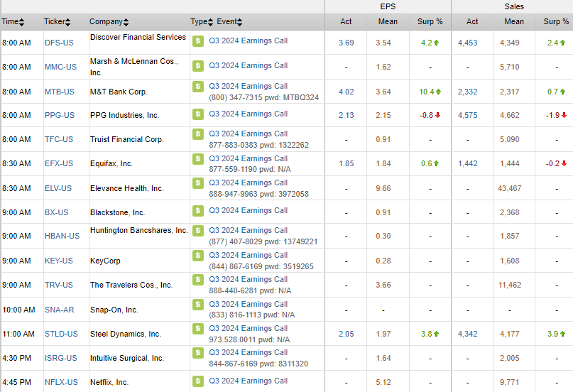Open the DFS-US ticker link
Viewport: 573px width, 392px height.
59,43
